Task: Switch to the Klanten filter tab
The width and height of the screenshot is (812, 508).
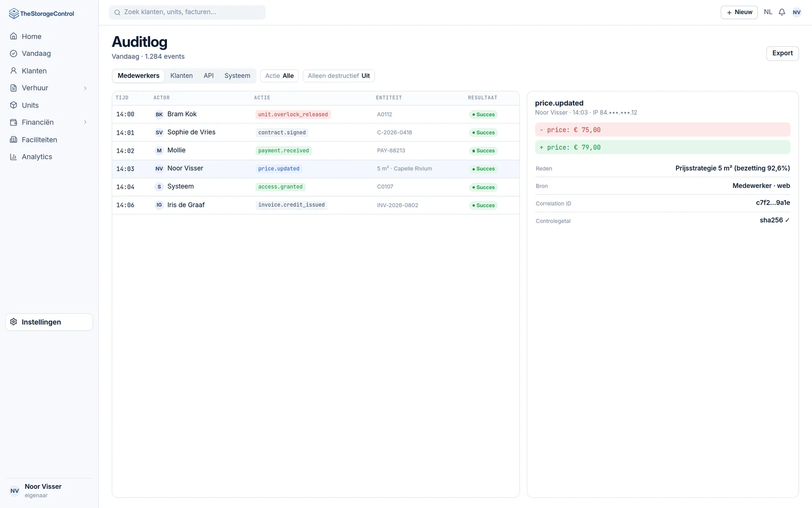Action: 181,76
